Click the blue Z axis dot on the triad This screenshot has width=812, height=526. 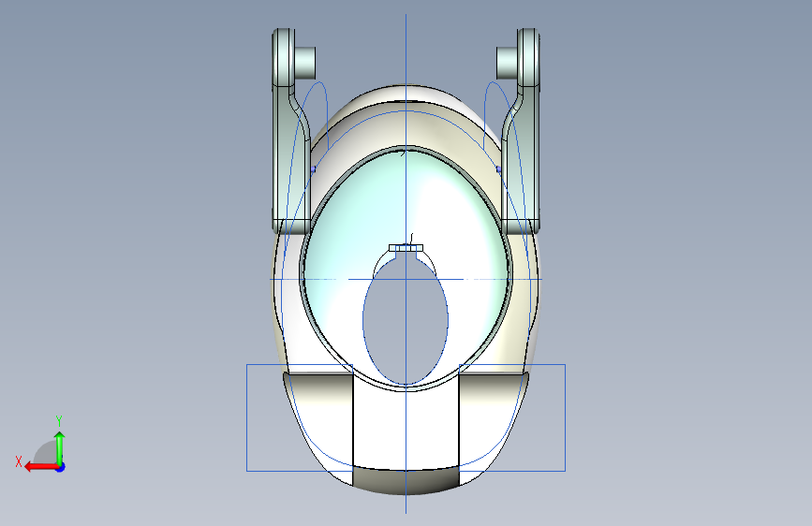tap(61, 467)
